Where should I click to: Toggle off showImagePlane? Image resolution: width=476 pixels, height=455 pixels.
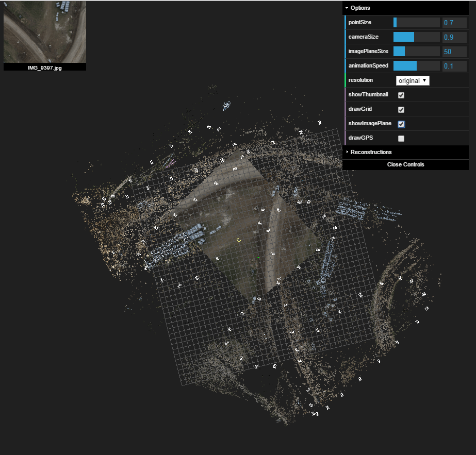401,124
